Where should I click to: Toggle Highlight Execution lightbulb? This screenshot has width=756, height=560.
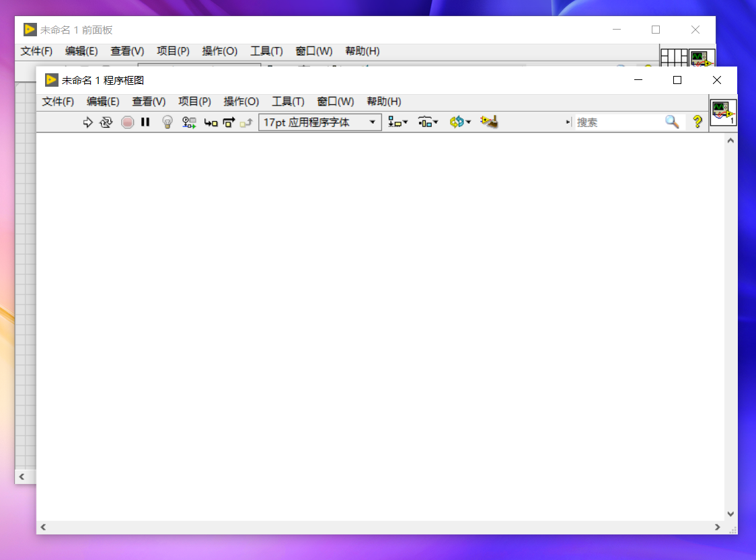(167, 122)
